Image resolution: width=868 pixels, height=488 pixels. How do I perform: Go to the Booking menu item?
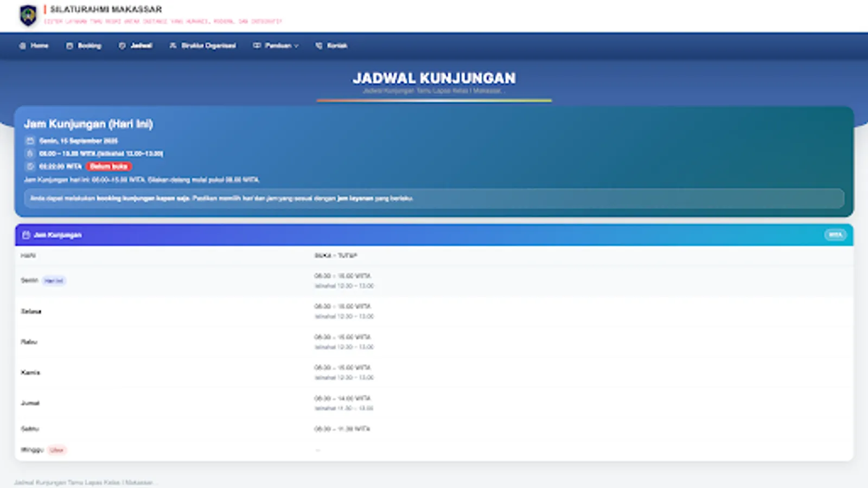tap(84, 46)
